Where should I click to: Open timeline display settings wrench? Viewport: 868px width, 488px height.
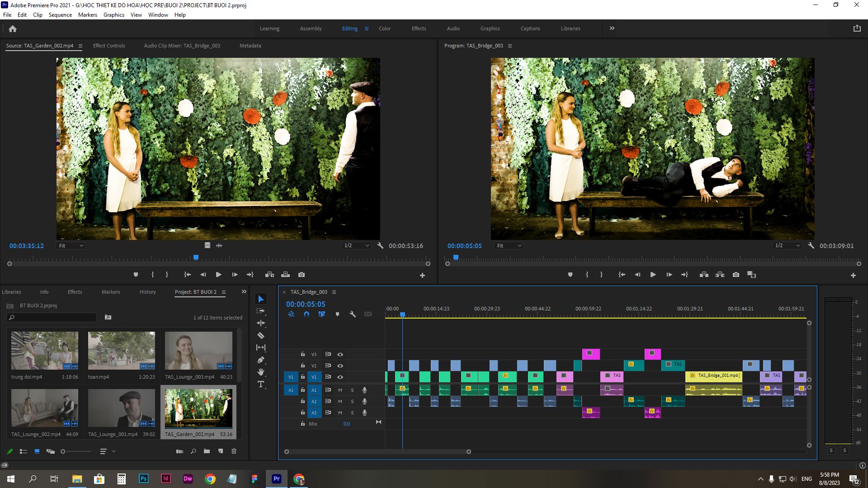(x=353, y=314)
